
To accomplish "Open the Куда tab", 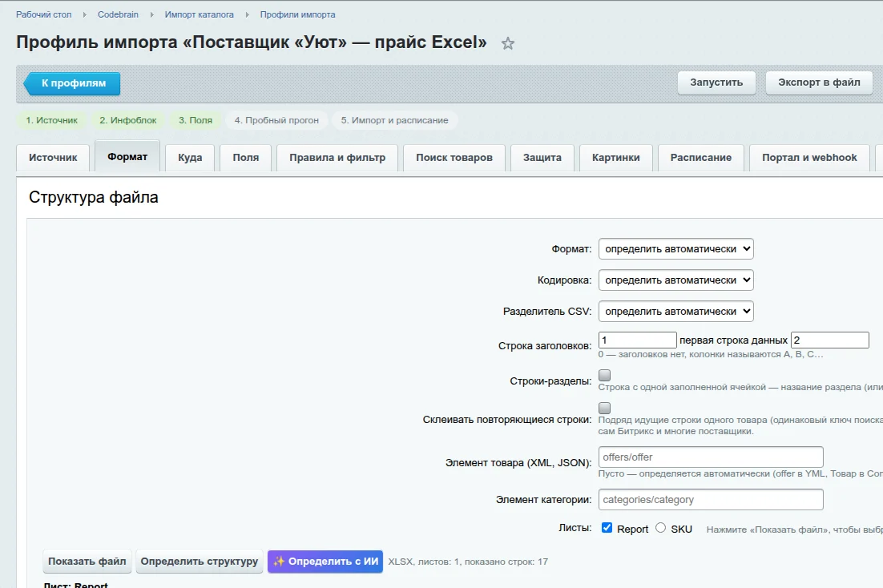I will tap(190, 158).
